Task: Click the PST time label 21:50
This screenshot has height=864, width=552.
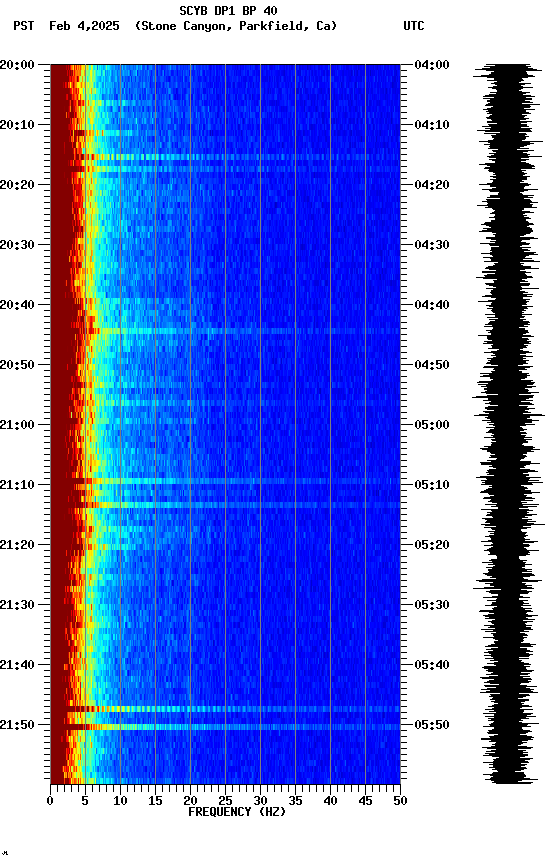Action: coord(17,725)
